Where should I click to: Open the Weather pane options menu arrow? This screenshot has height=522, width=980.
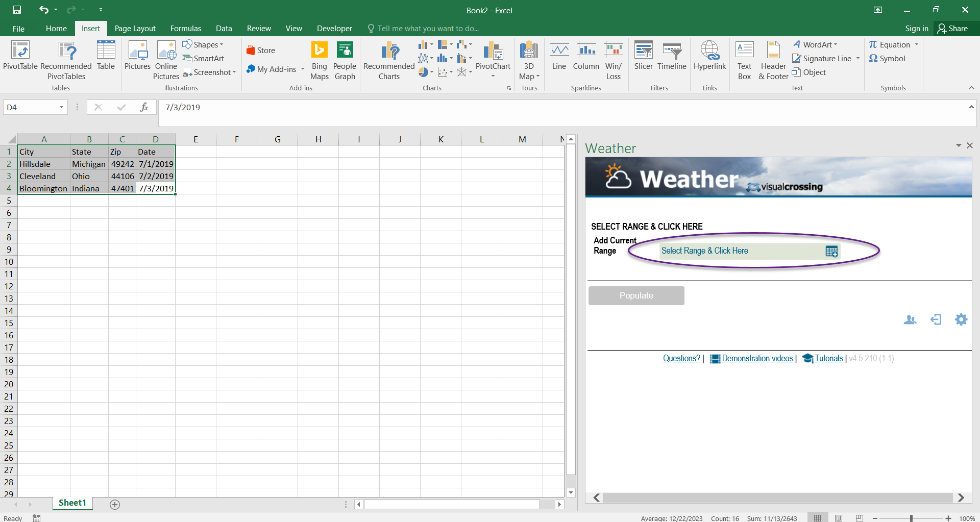coord(958,145)
